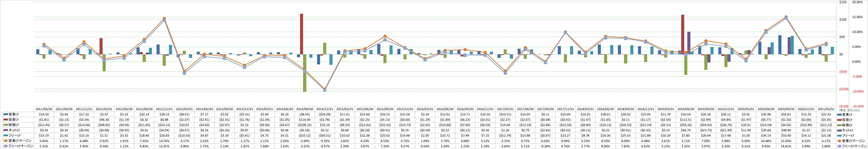Viewport: 868px width, 149px height.
Task: Click the orange margin marker peak at 2012/12/31
Action: coord(164,19)
